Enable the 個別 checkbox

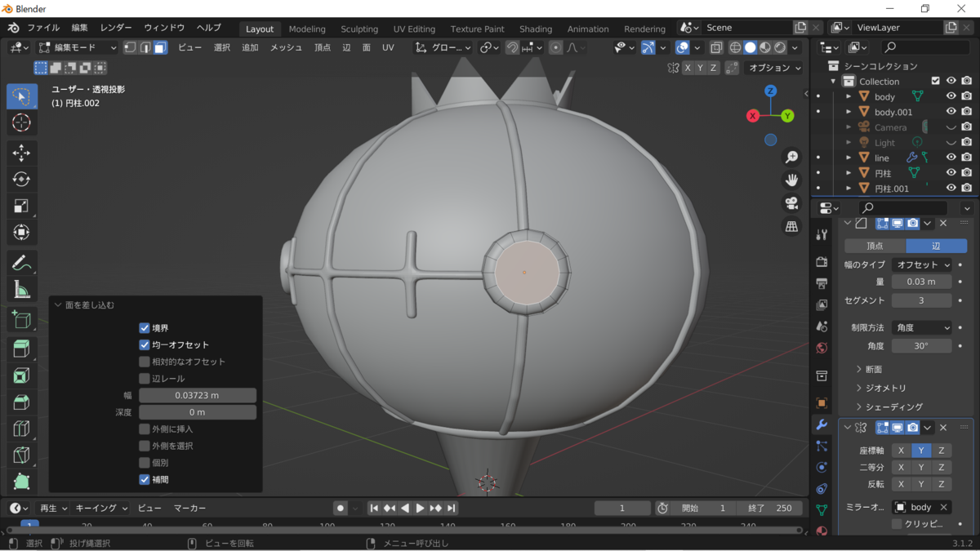pos(145,462)
